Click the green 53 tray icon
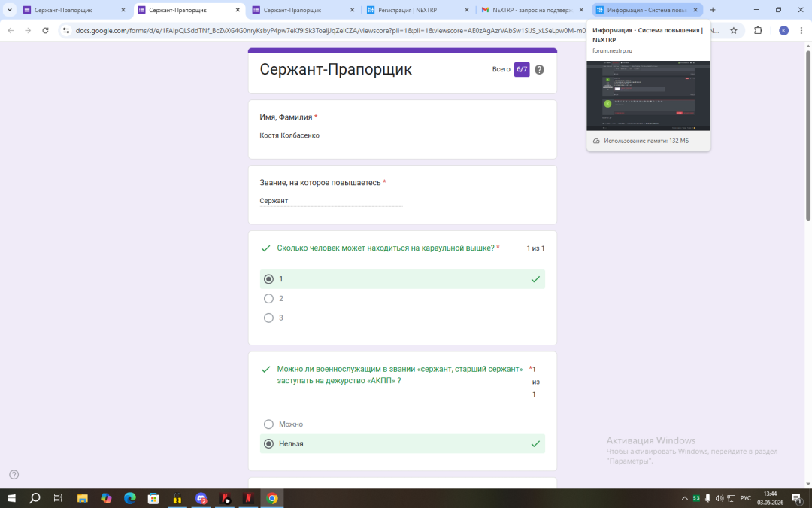The image size is (812, 508). click(696, 498)
